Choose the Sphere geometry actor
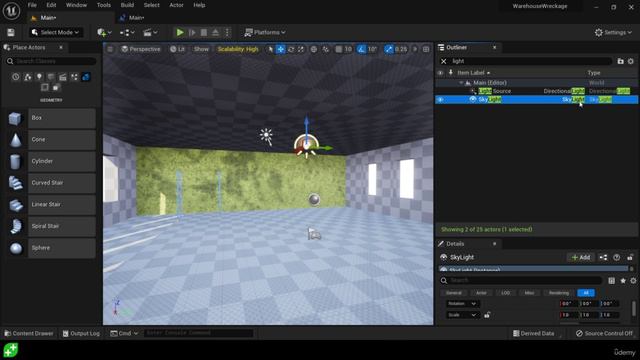640x360 pixels. pyautogui.click(x=51, y=248)
